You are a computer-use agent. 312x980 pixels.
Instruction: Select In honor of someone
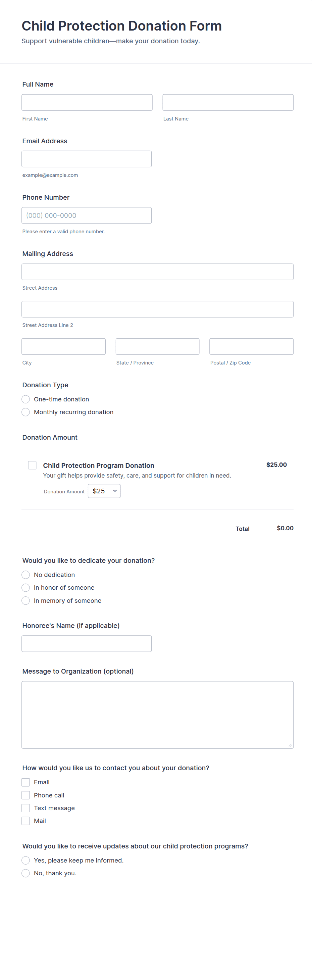click(x=26, y=588)
